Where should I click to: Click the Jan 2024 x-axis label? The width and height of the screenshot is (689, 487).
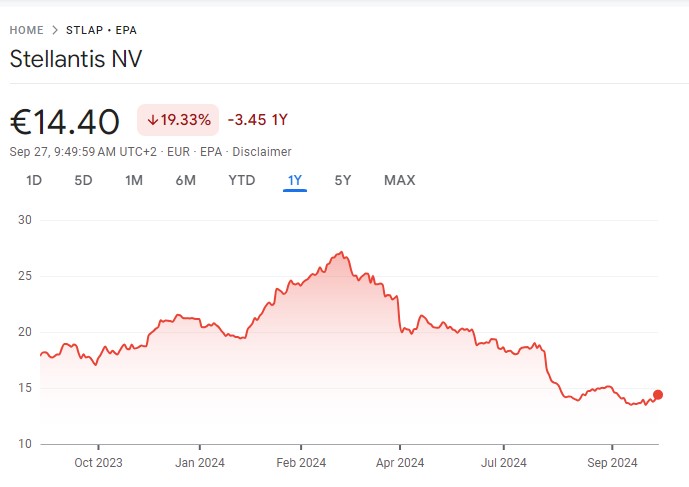(200, 462)
